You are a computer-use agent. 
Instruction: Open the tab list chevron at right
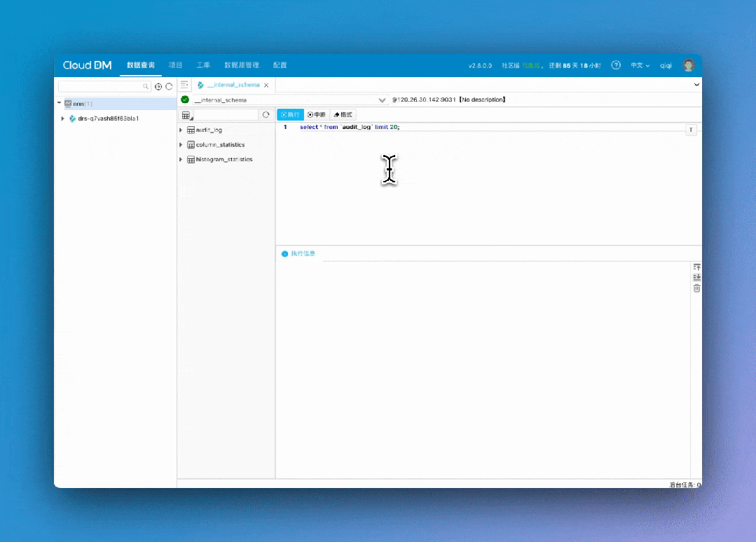696,84
